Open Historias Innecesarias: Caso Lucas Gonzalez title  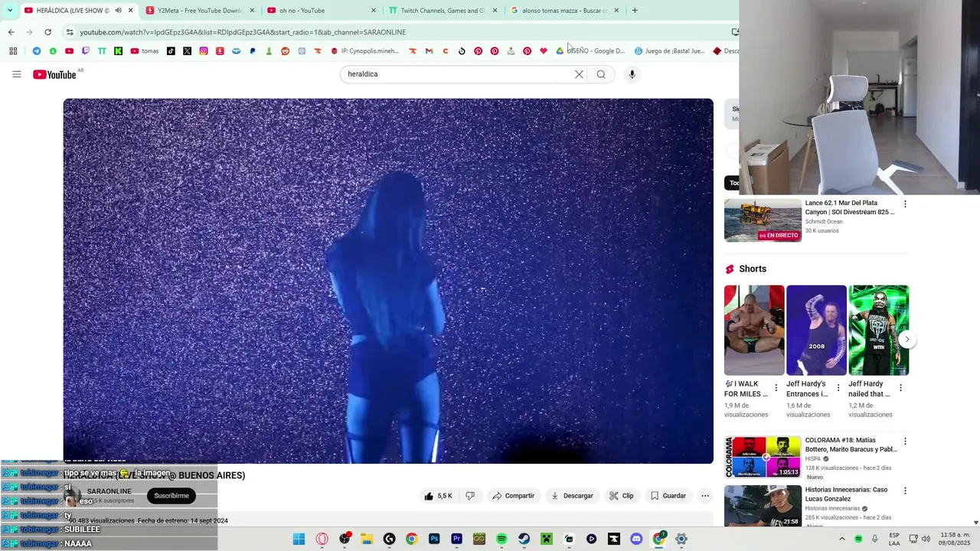[847, 494]
